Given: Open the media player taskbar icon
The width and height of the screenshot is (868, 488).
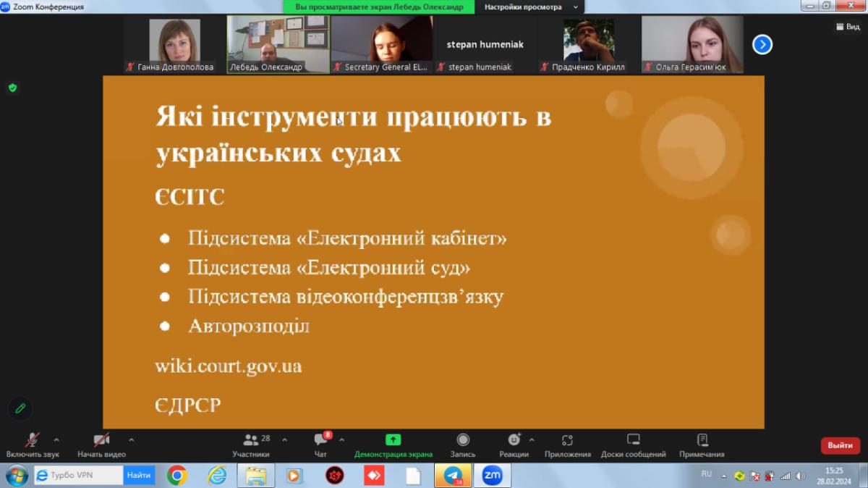Looking at the screenshot, I should (294, 476).
